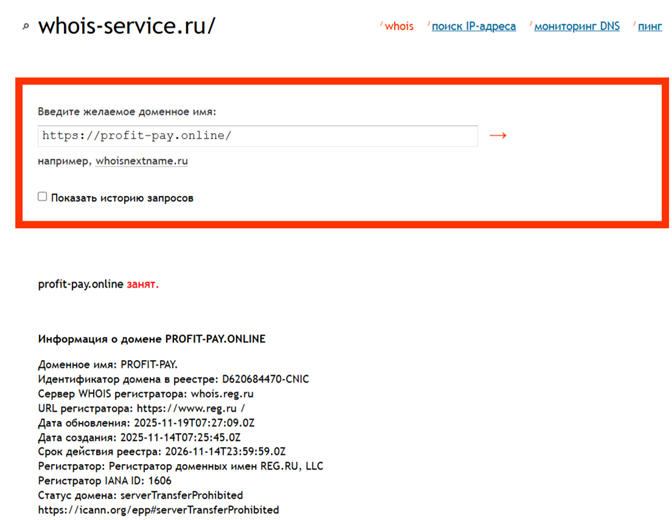
Task: Switch to the пинг tool
Action: click(x=649, y=26)
